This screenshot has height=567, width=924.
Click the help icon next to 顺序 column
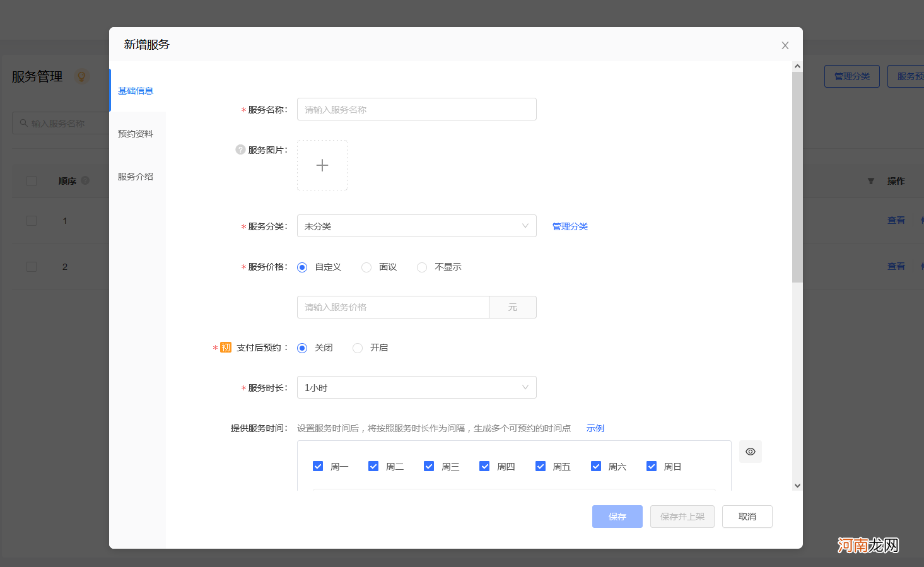[85, 180]
